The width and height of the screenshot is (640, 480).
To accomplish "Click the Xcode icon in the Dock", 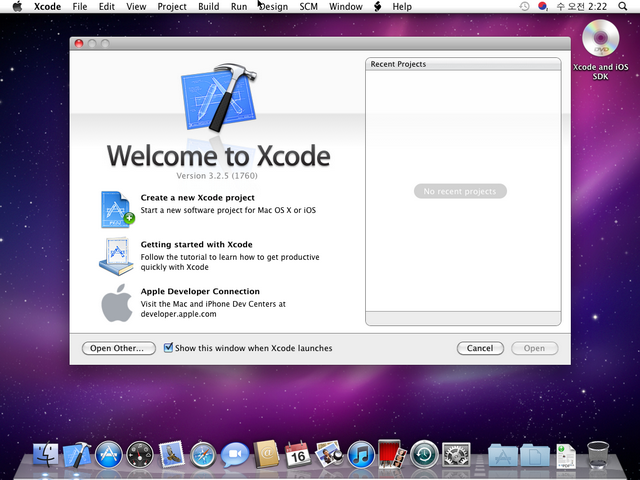I will pyautogui.click(x=77, y=454).
